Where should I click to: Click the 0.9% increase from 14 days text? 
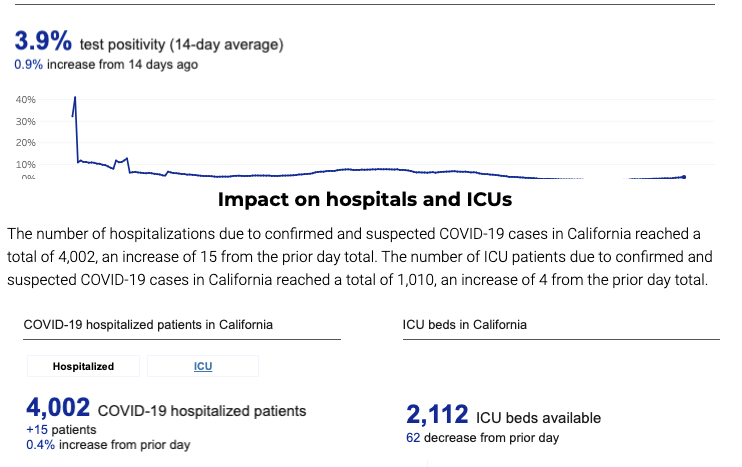click(105, 64)
